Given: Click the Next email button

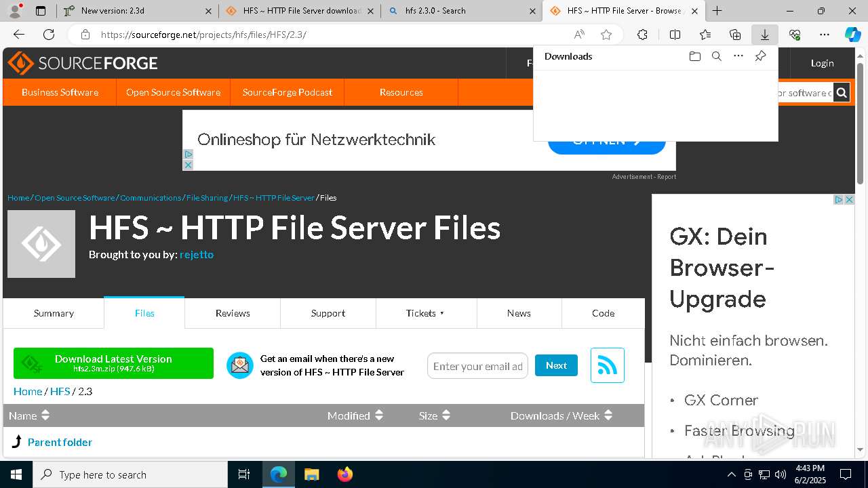Looking at the screenshot, I should 556,365.
